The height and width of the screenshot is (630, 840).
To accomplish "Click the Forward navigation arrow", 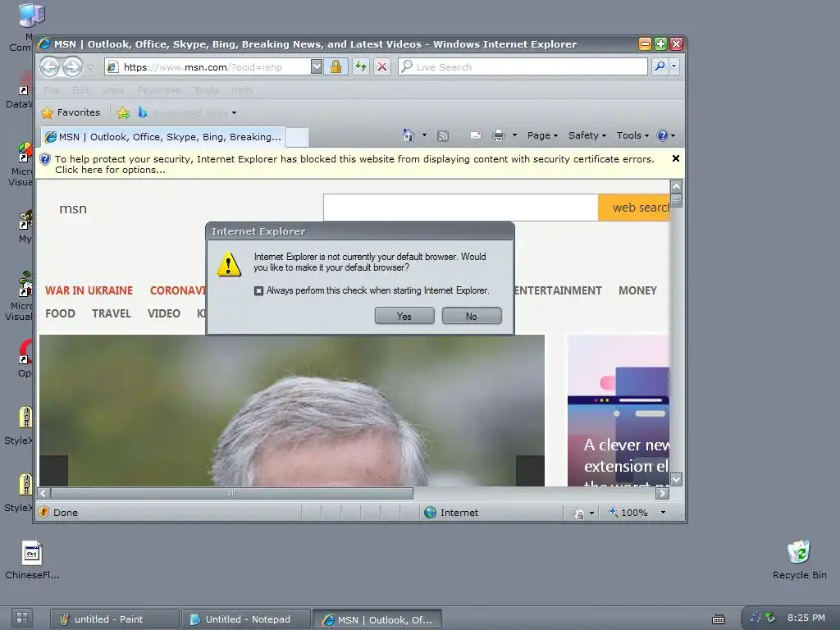I will [x=72, y=67].
